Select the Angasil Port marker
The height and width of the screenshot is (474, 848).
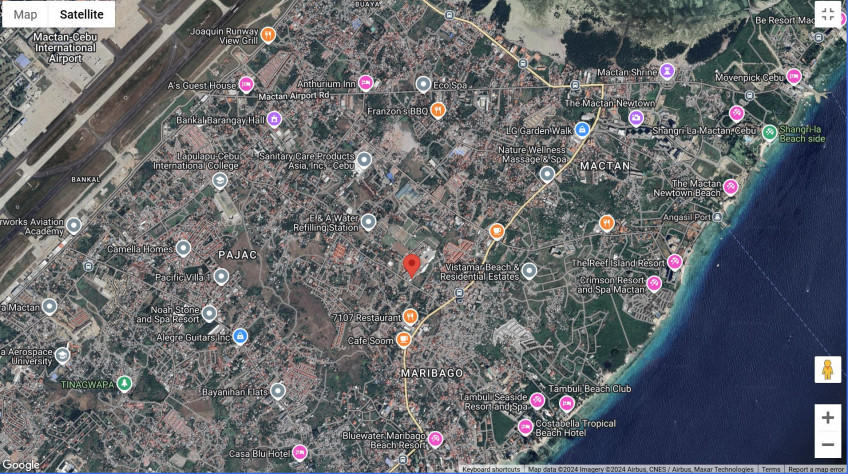pos(717,217)
